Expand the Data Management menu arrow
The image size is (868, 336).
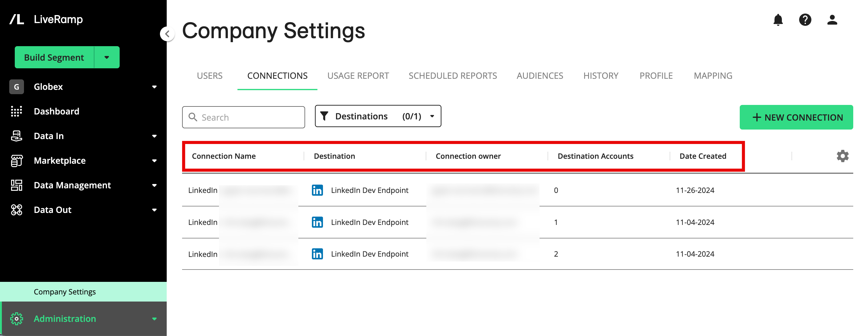pyautogui.click(x=154, y=185)
